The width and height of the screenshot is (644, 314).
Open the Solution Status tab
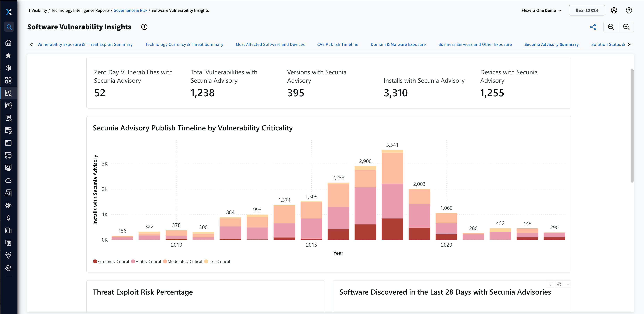click(x=608, y=44)
